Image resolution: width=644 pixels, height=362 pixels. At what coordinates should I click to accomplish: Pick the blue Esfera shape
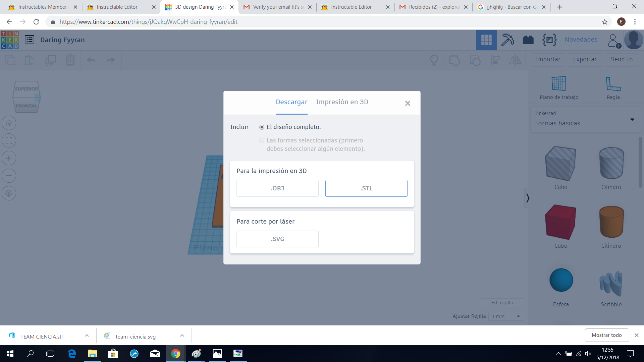(561, 280)
